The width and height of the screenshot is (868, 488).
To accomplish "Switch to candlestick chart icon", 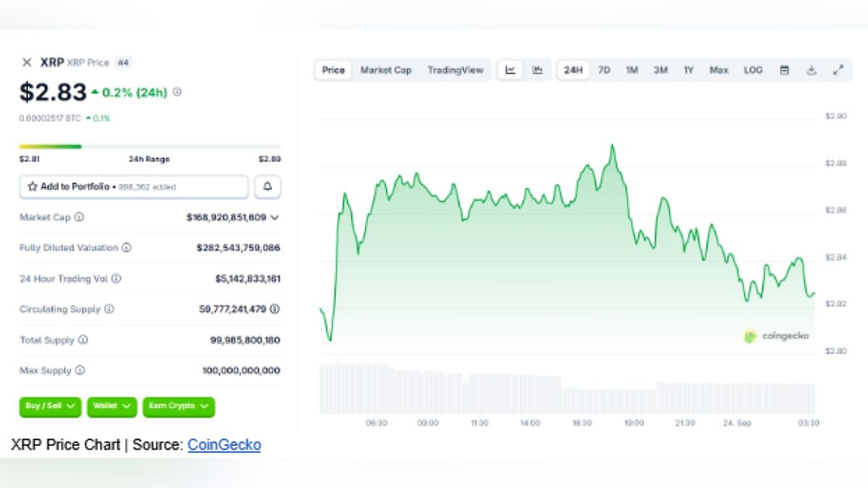I will tap(537, 70).
